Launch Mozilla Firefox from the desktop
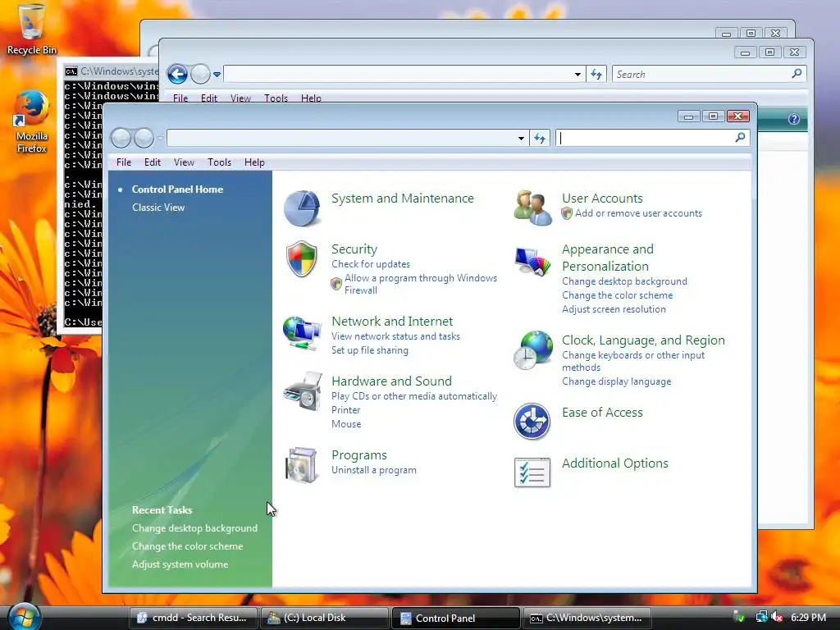The image size is (840, 630). pyautogui.click(x=32, y=122)
